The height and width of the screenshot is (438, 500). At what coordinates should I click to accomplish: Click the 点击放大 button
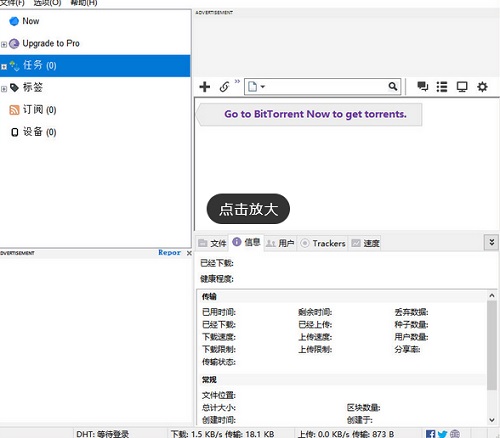coord(248,209)
